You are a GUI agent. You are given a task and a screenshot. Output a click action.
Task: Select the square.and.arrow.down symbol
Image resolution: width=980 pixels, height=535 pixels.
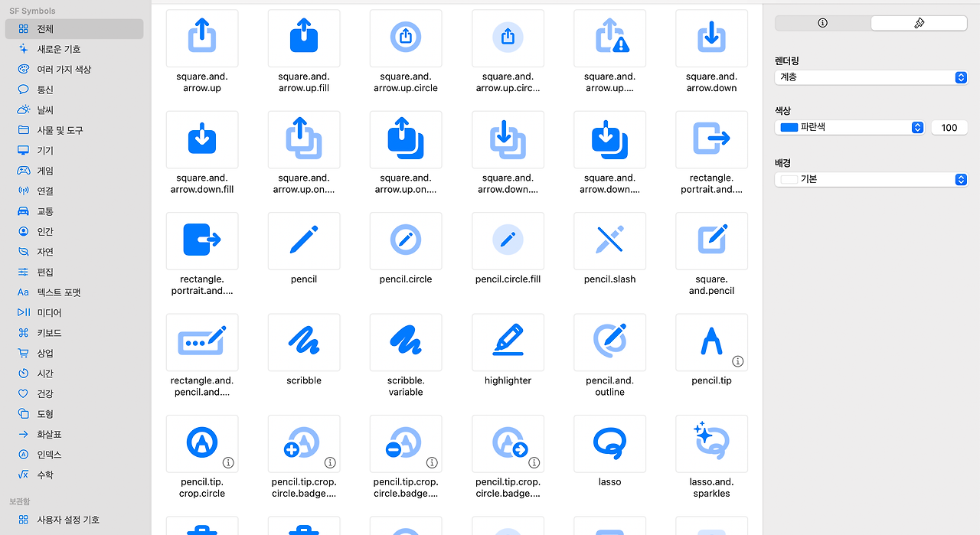pos(712,38)
